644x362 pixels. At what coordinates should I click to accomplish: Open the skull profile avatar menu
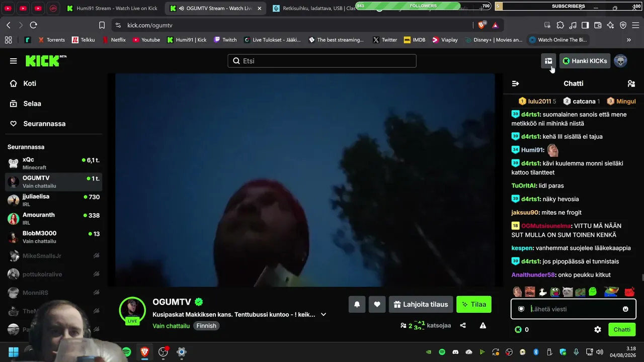click(x=620, y=61)
